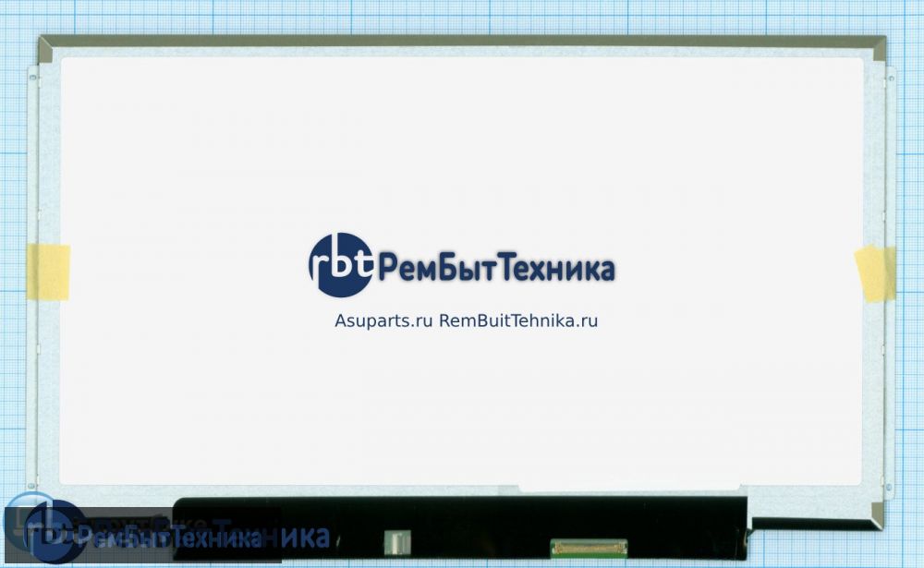Click the yellow tape on right edge
The image size is (924, 568).
coord(875,274)
